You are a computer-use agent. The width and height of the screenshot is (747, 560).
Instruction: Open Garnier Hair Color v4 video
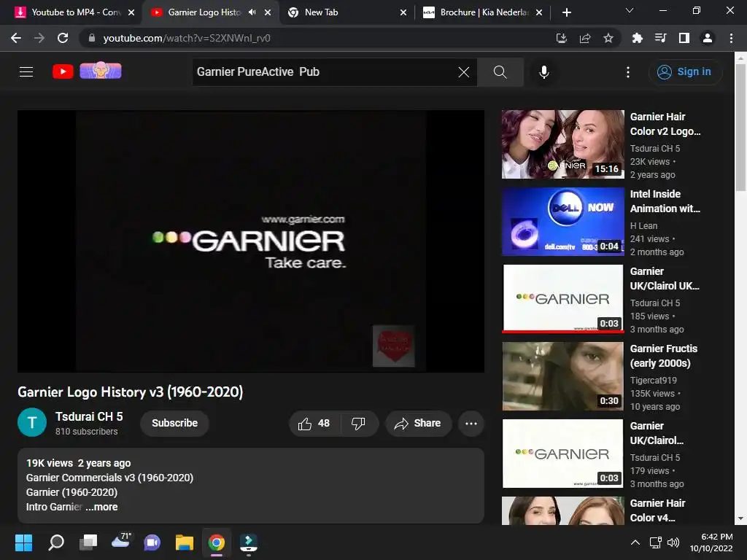(x=657, y=510)
